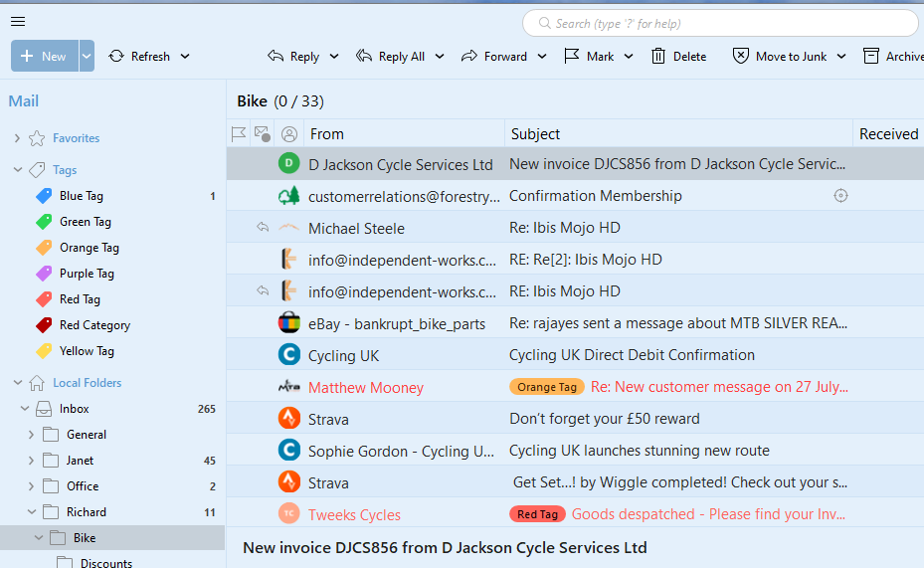Select the Orange Tag in sidebar
This screenshot has width=924, height=568.
click(x=89, y=248)
